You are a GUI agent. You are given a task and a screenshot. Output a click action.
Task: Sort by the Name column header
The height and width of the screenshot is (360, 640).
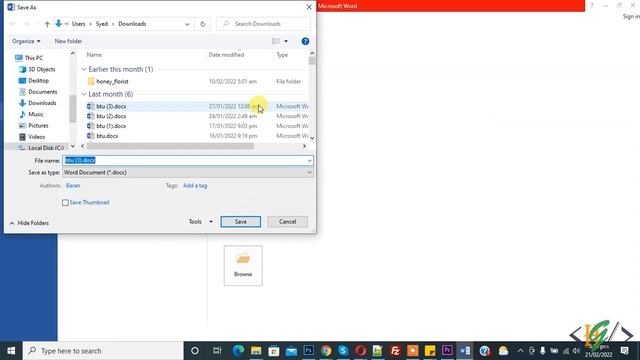tap(94, 55)
